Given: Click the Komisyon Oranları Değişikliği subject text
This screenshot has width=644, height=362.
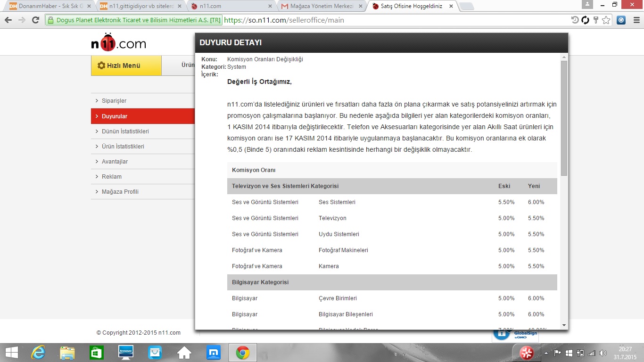Looking at the screenshot, I should coord(265,59).
